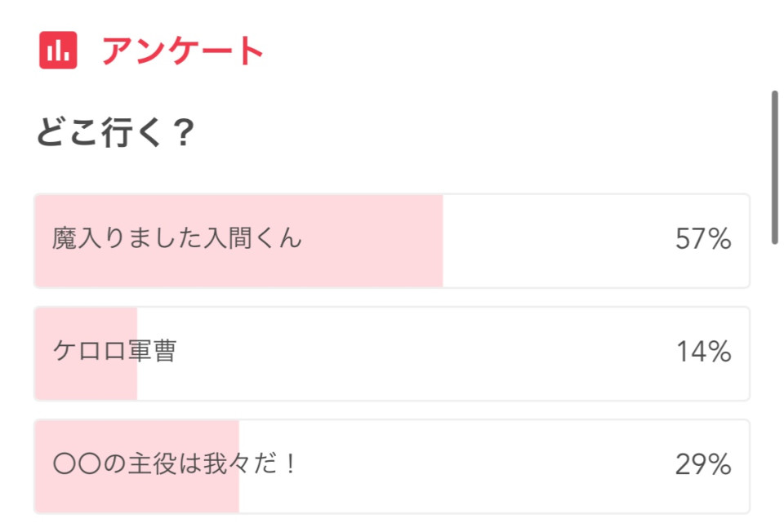Vote for ケロロ軍曹 option

click(x=392, y=353)
